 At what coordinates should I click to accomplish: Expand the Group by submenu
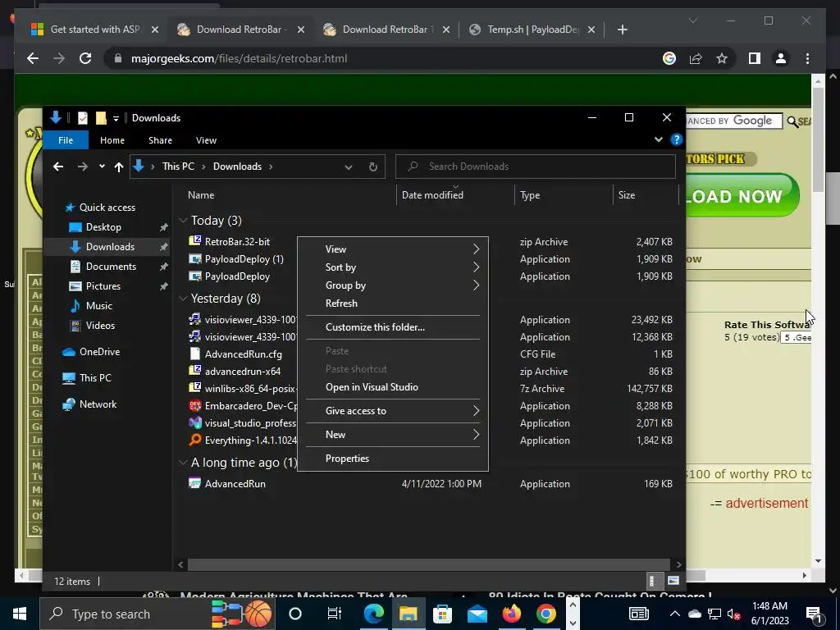(x=393, y=285)
